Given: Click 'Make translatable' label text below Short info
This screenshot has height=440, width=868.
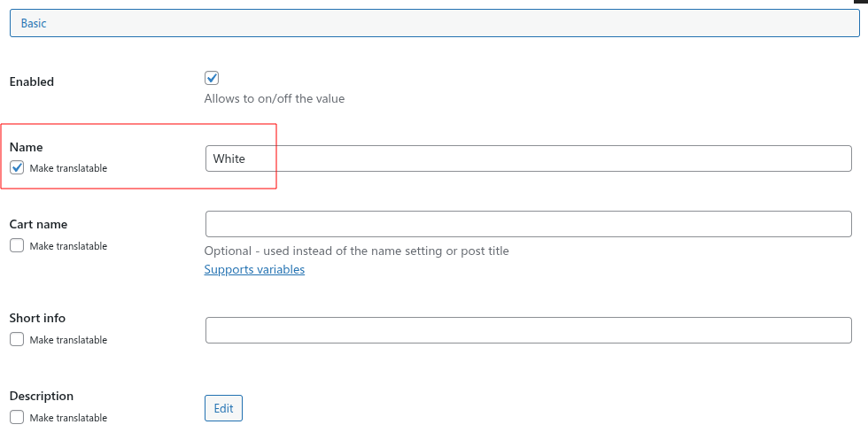Looking at the screenshot, I should [x=68, y=340].
